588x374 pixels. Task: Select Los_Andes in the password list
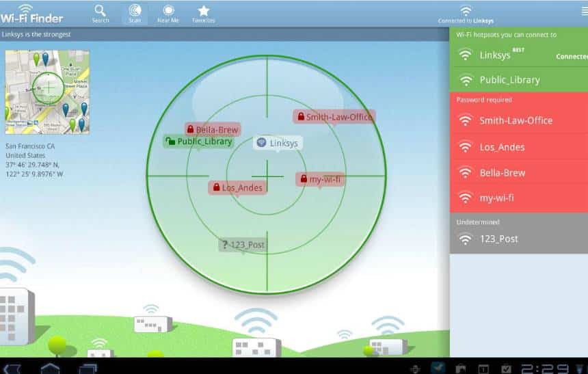(x=519, y=147)
